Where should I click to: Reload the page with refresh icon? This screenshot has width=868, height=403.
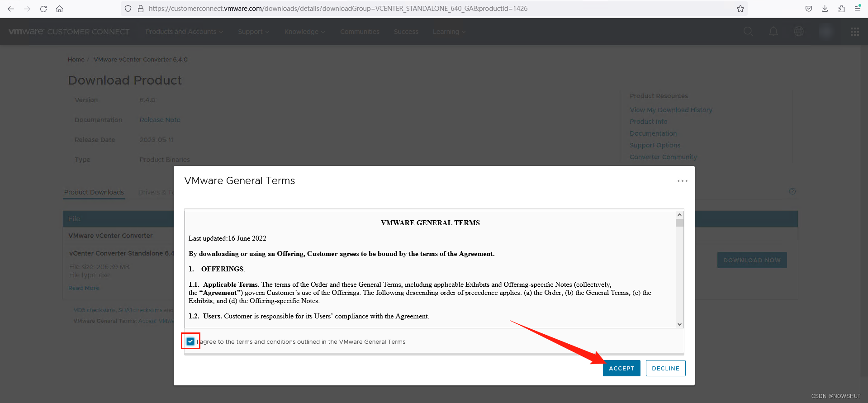43,9
